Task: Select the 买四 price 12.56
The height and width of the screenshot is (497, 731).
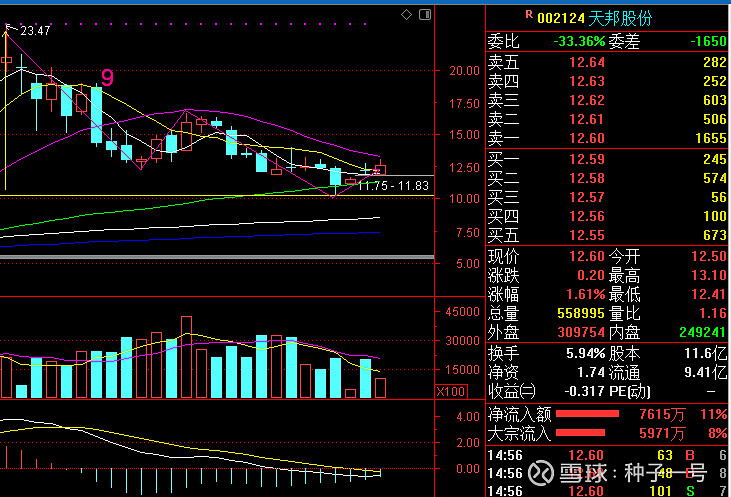Action: (x=586, y=216)
